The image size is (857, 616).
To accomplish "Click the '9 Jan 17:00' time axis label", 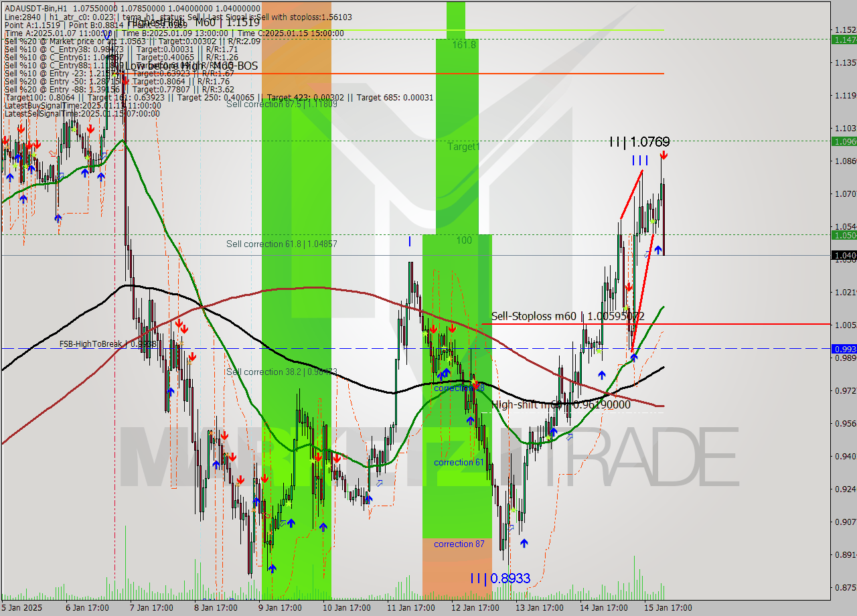I will click(280, 608).
